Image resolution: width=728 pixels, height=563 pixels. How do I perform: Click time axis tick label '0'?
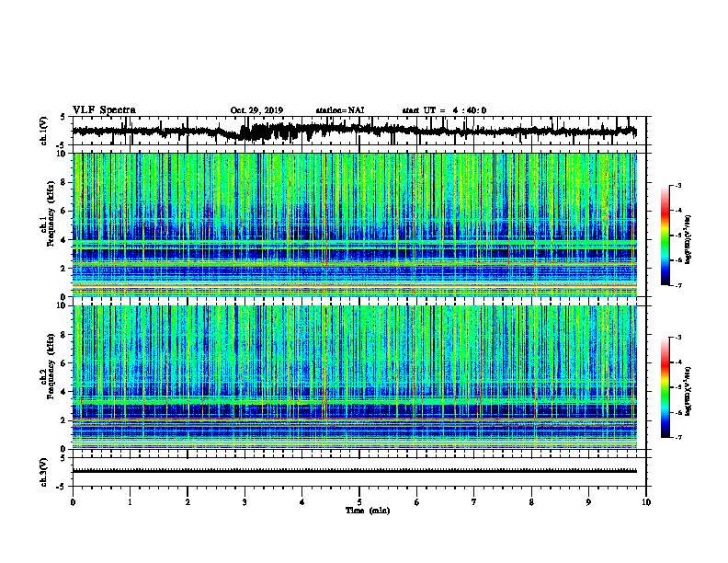click(x=73, y=502)
